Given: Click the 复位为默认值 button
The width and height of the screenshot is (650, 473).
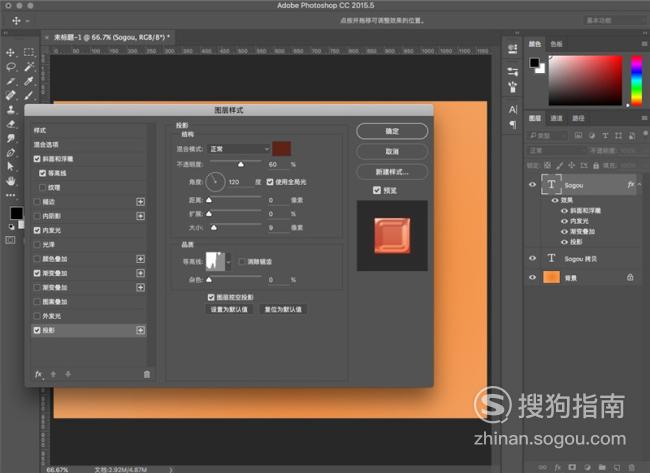Looking at the screenshot, I should click(x=283, y=309).
